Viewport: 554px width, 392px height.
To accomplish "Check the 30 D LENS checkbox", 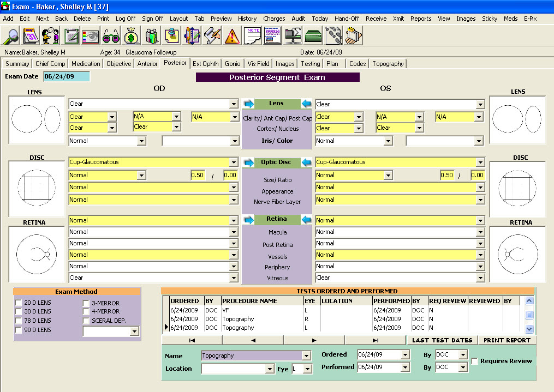I will [19, 311].
